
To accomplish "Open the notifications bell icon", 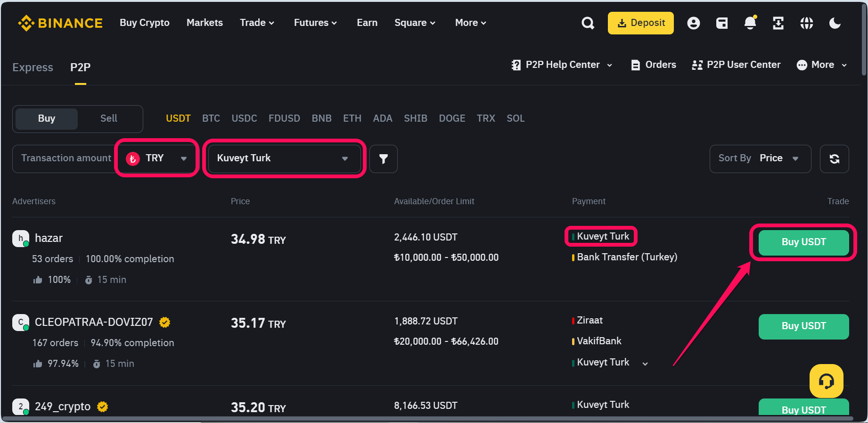I will pyautogui.click(x=750, y=23).
